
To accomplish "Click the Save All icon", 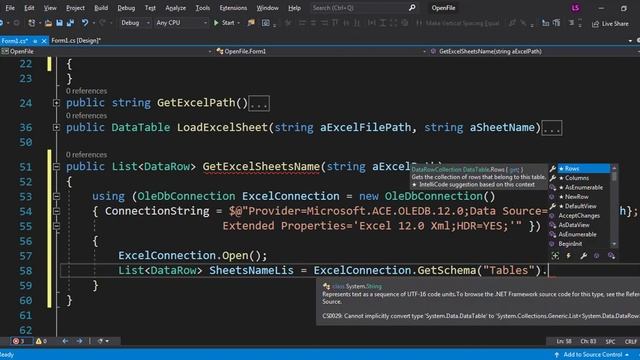I will (70, 23).
